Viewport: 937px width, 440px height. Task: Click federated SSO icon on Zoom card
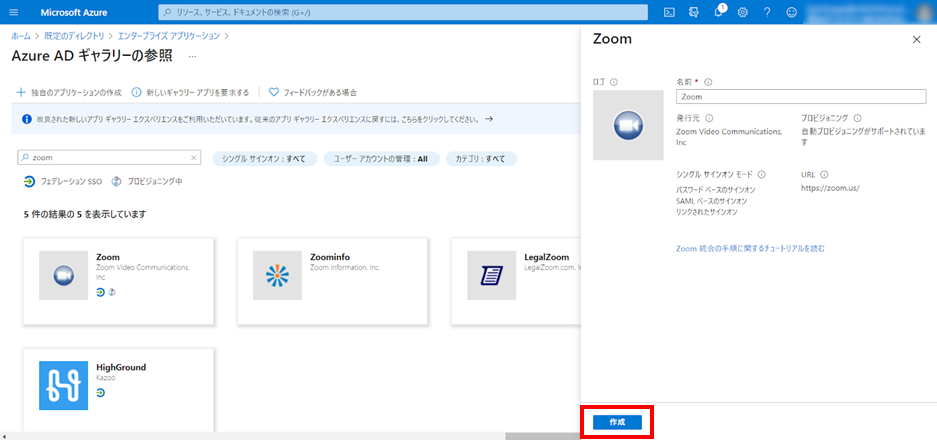[x=100, y=292]
